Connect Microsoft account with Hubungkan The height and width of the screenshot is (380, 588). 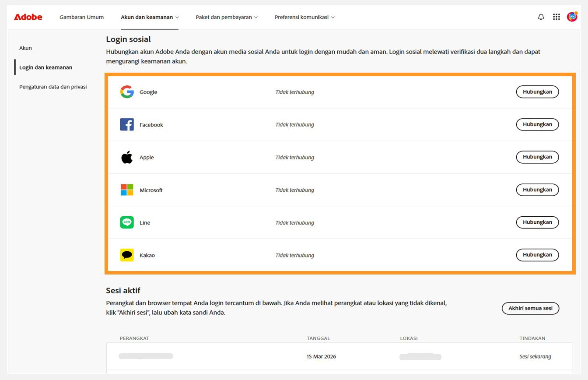tap(537, 190)
